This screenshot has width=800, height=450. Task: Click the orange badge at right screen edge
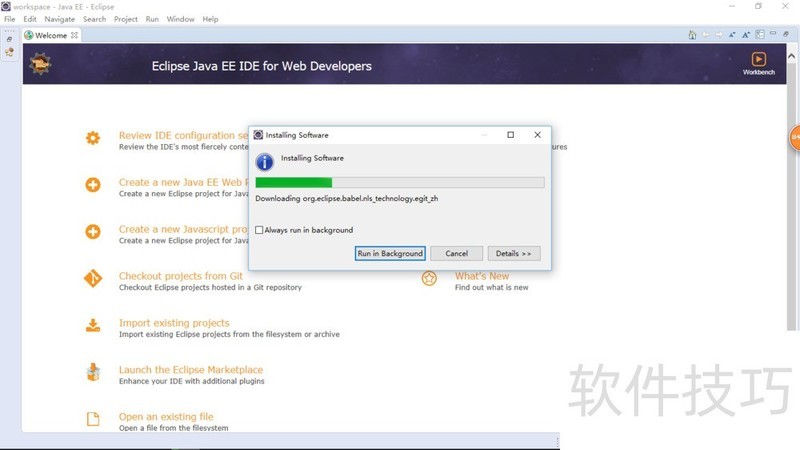[x=795, y=138]
